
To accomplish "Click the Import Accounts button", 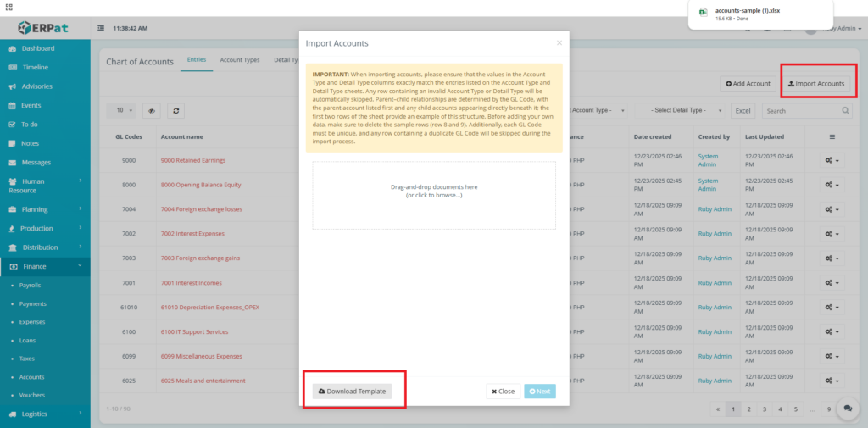I will pyautogui.click(x=816, y=84).
